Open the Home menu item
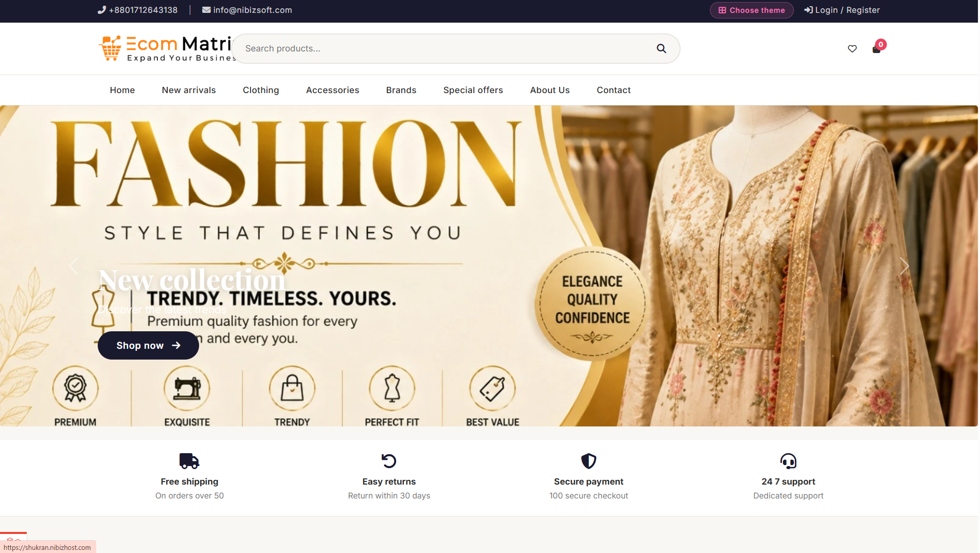This screenshot has width=980, height=553. [122, 90]
